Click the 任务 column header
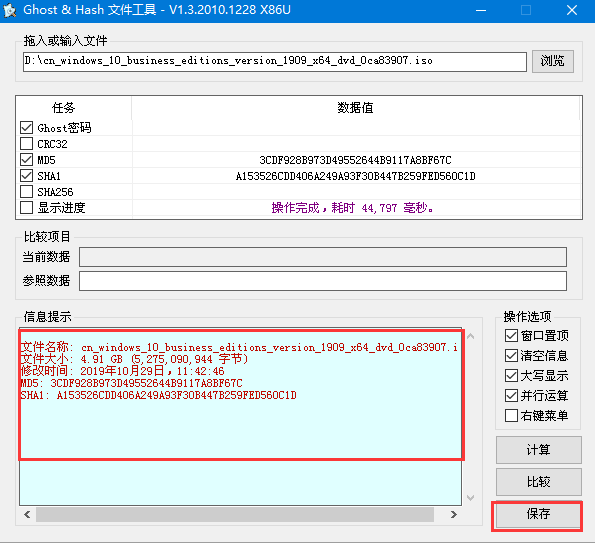This screenshot has height=543, width=595. tap(64, 108)
